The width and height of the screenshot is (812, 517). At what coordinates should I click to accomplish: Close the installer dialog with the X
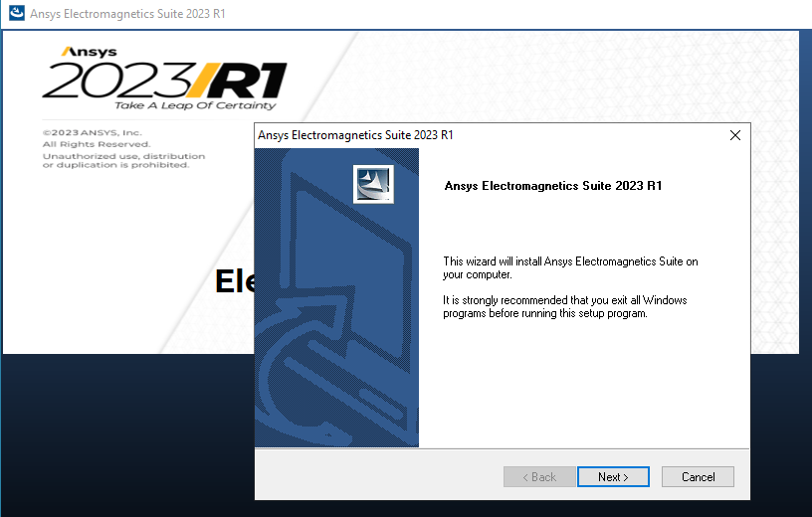click(x=734, y=135)
